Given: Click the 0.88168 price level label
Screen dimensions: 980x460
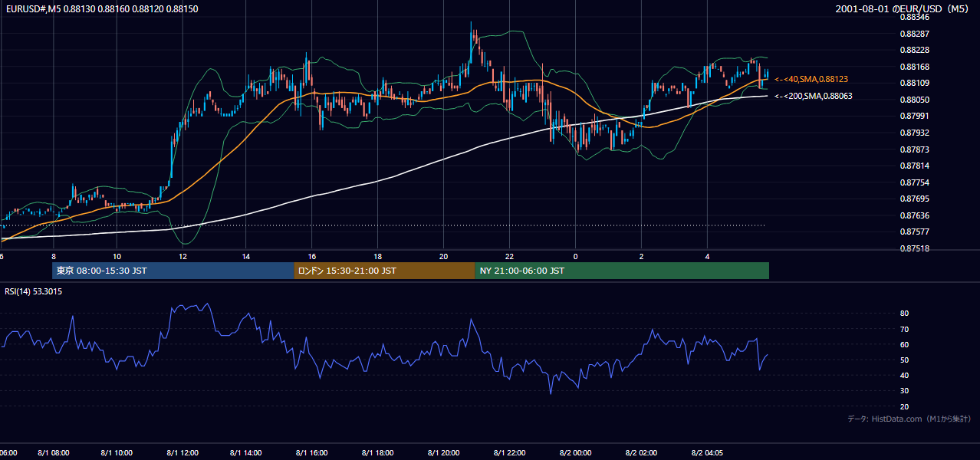Looking at the screenshot, I should click(914, 67).
